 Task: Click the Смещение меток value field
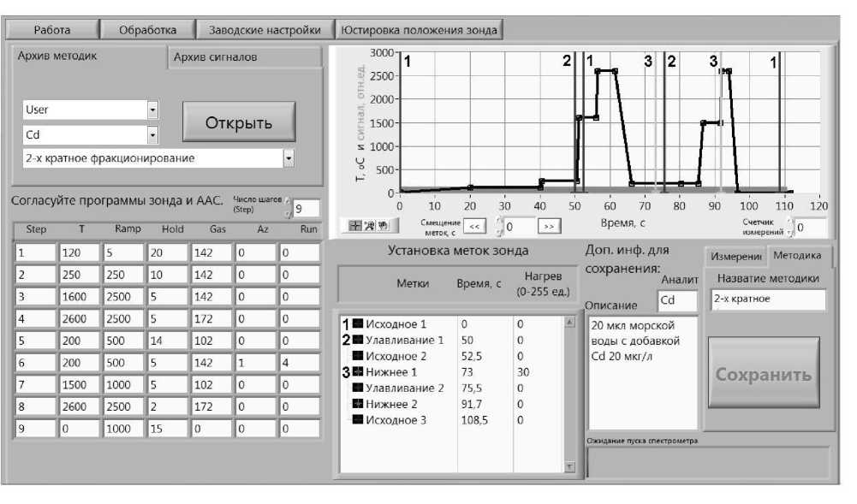(x=519, y=227)
